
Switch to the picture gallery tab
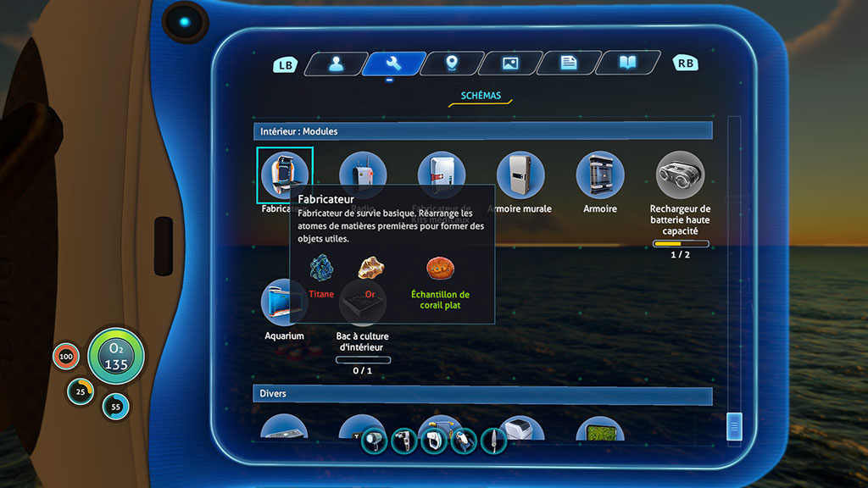tap(510, 64)
